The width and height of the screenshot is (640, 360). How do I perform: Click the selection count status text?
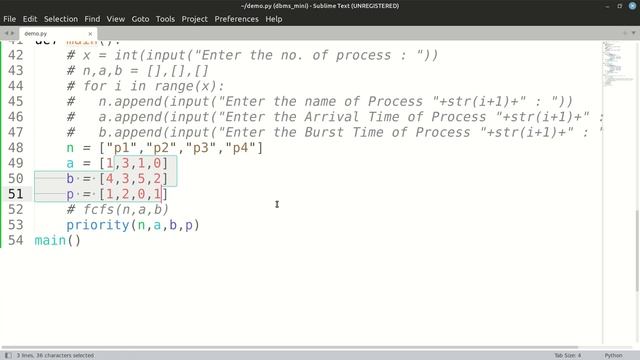click(x=55, y=356)
